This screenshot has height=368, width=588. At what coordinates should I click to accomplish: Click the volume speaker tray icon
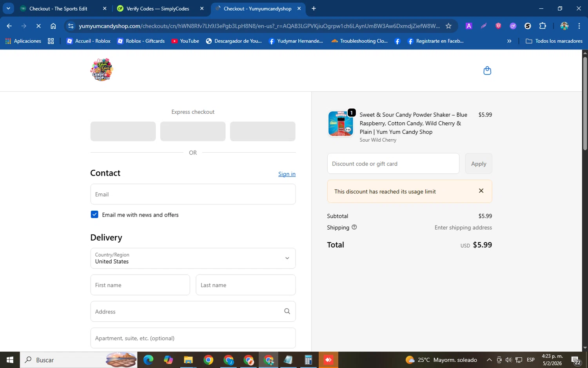508,360
